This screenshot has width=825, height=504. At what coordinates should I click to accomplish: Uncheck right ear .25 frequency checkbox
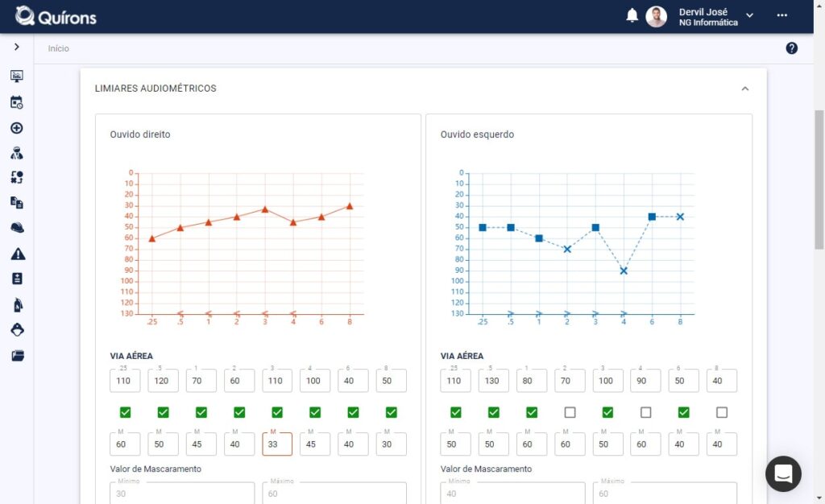click(125, 412)
